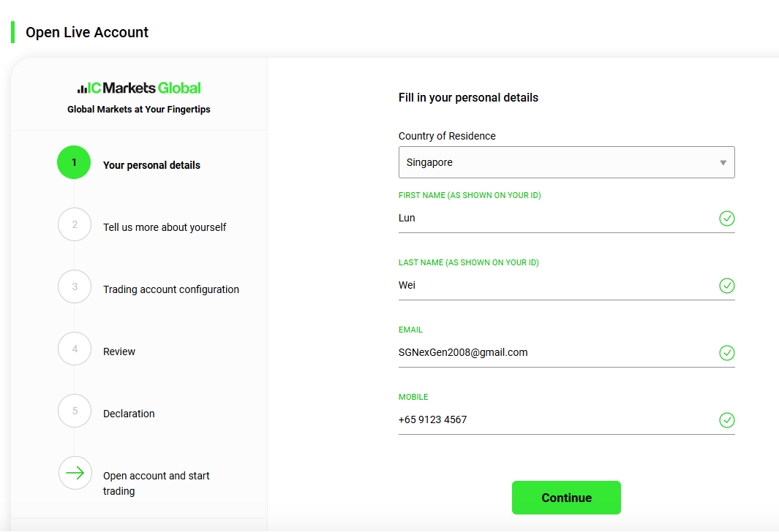
Task: Go to Trading account configuration step
Action: (x=171, y=289)
